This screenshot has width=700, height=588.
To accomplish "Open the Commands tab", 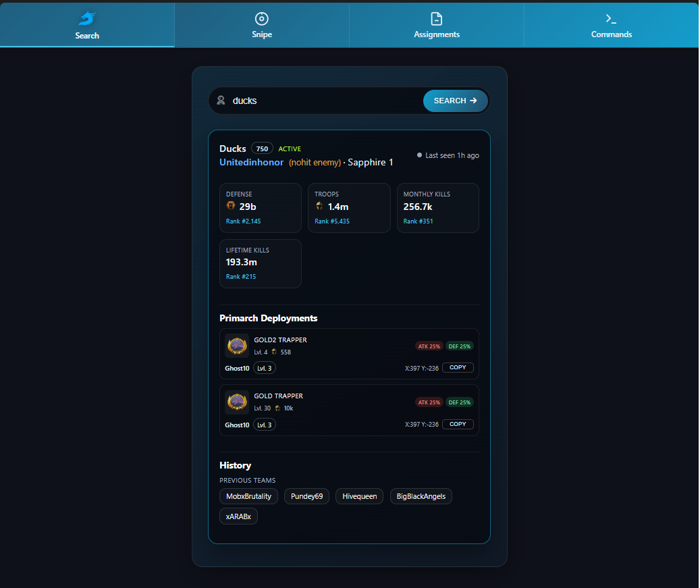I will click(611, 25).
